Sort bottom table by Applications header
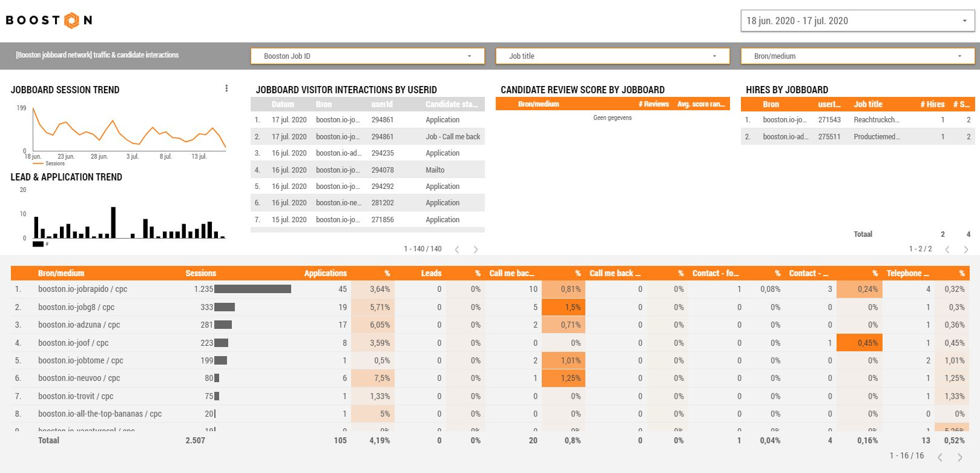 tap(325, 273)
